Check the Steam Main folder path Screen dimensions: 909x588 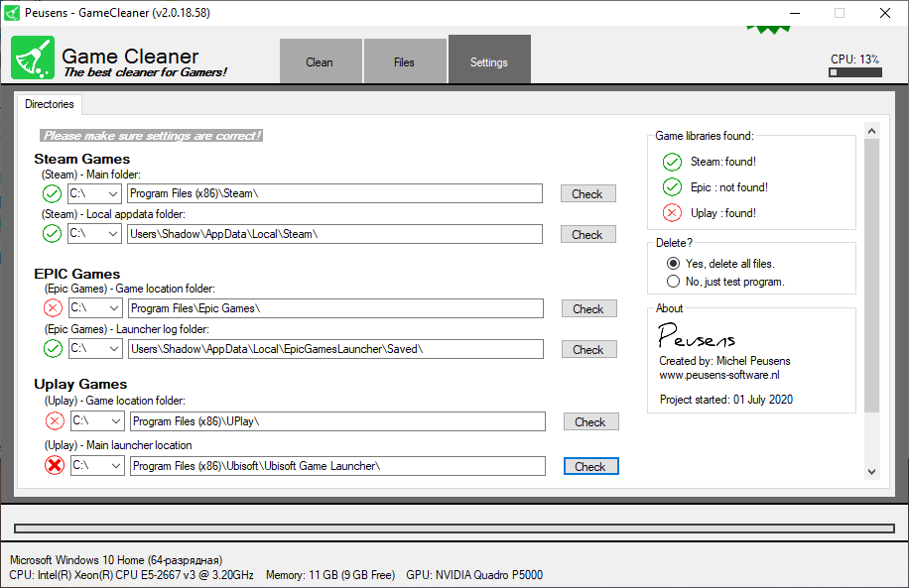pos(587,194)
